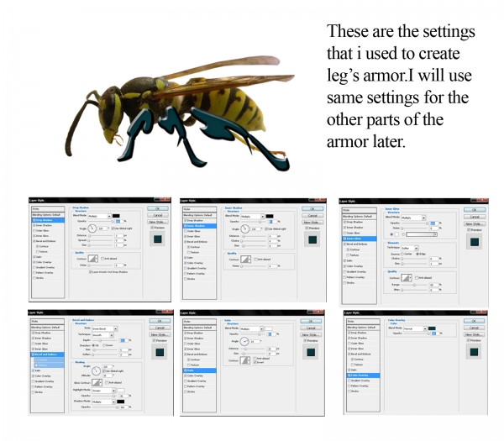Open Blend Mode dropdown in Color Overlay dialog
Viewport: 504px width, 441px height.
[x=415, y=328]
